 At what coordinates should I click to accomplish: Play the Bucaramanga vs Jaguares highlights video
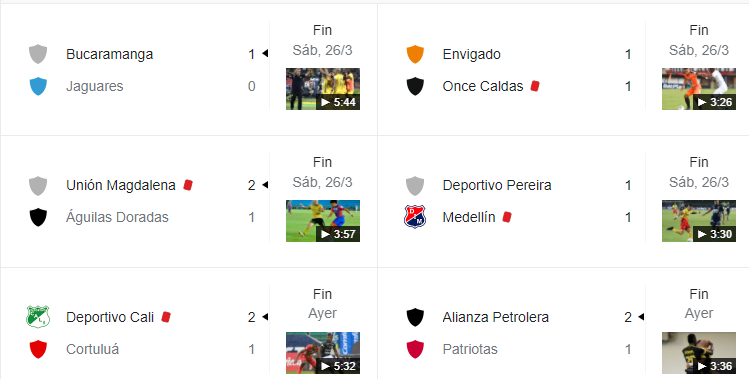click(x=323, y=89)
